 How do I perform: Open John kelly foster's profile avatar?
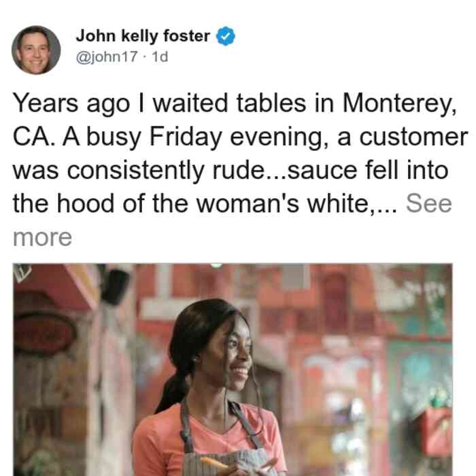pos(36,50)
